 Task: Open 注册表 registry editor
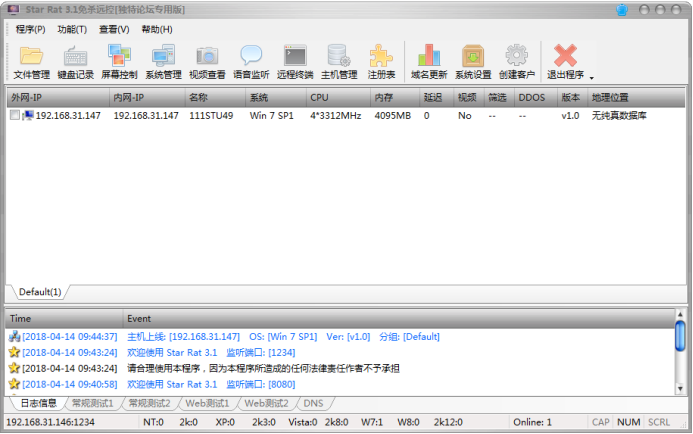pyautogui.click(x=381, y=62)
